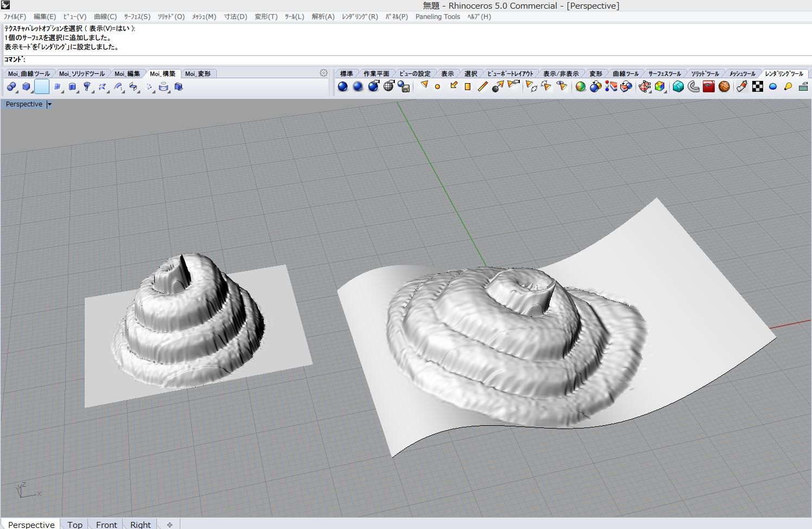This screenshot has height=529, width=812.
Task: Click the blue ring-and-cylinder icon in the Moi toolbar
Action: click(163, 87)
